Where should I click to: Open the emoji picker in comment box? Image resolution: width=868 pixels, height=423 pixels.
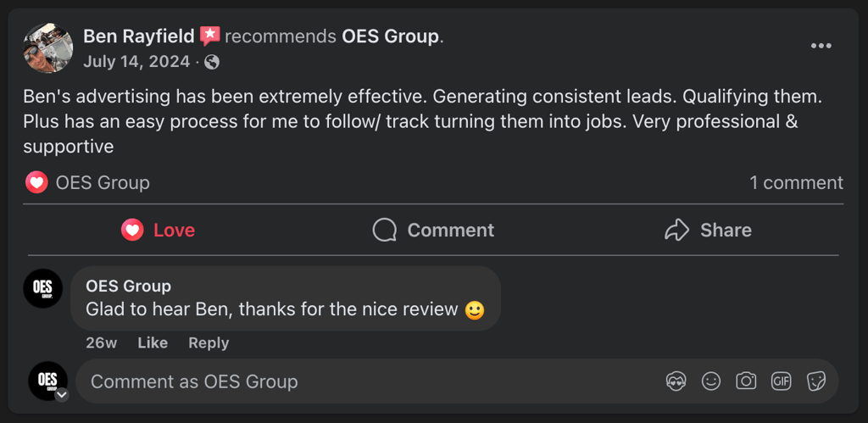[x=711, y=381]
